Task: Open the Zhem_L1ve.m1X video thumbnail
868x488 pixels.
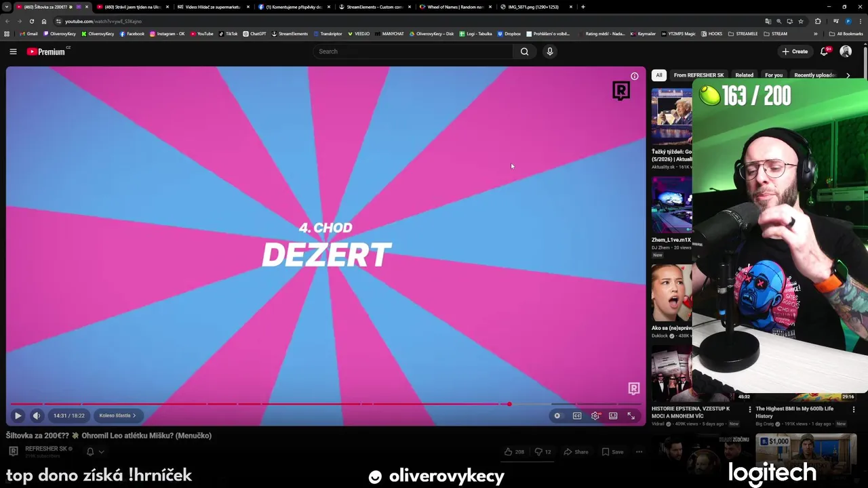Action: (672, 205)
